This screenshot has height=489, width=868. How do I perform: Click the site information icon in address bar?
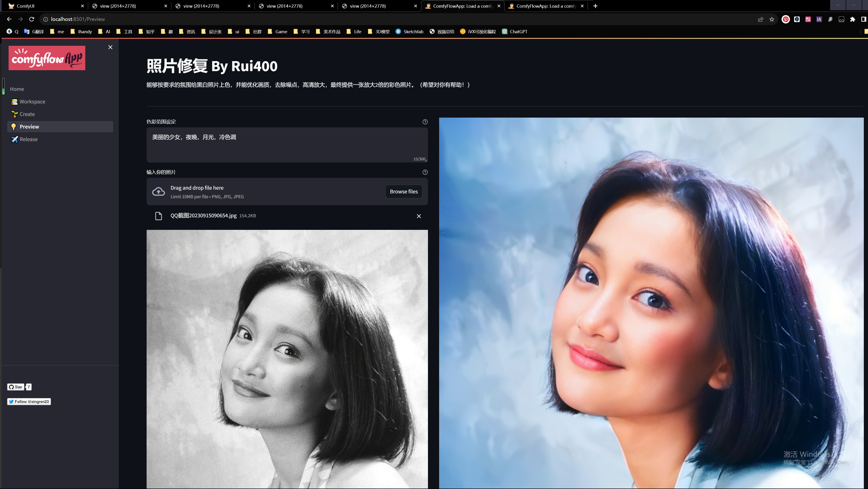(x=46, y=19)
